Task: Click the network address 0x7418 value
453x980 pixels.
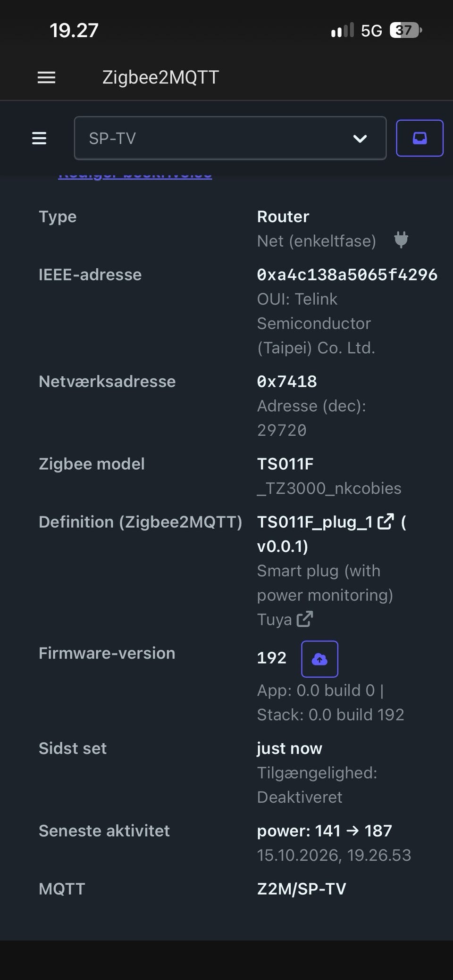Action: tap(287, 382)
